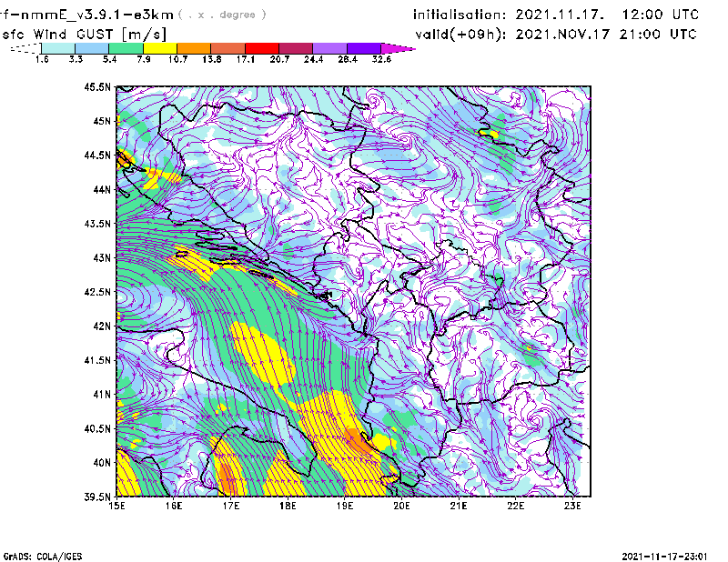
Task: Click the 'GrADS: COLA/IGES' footer credit
Action: point(43,557)
